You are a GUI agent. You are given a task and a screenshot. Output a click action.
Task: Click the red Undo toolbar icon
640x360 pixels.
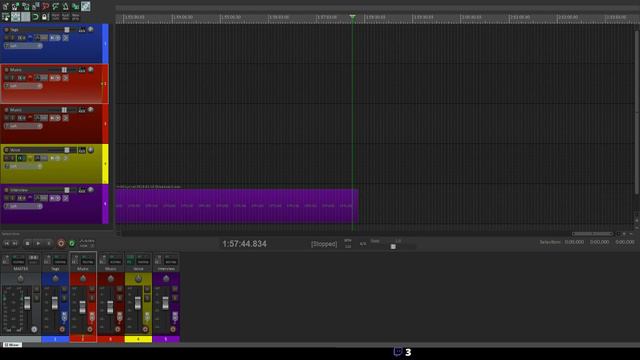[45, 6]
